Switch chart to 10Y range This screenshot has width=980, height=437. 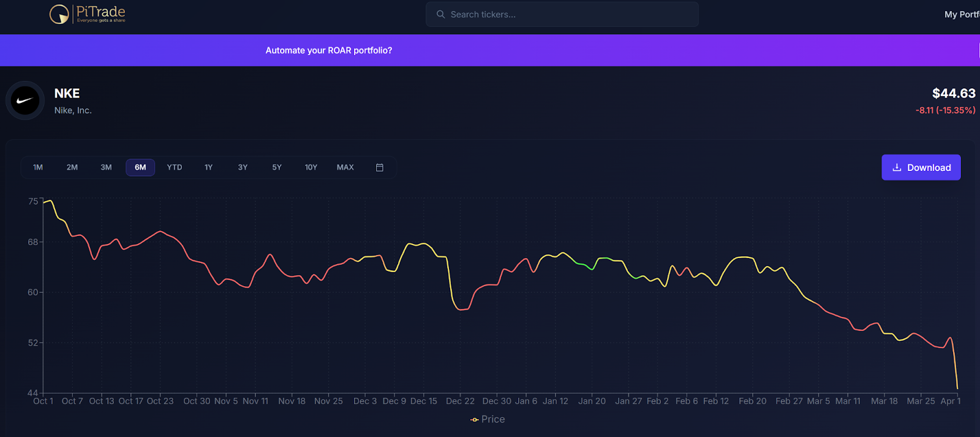311,167
